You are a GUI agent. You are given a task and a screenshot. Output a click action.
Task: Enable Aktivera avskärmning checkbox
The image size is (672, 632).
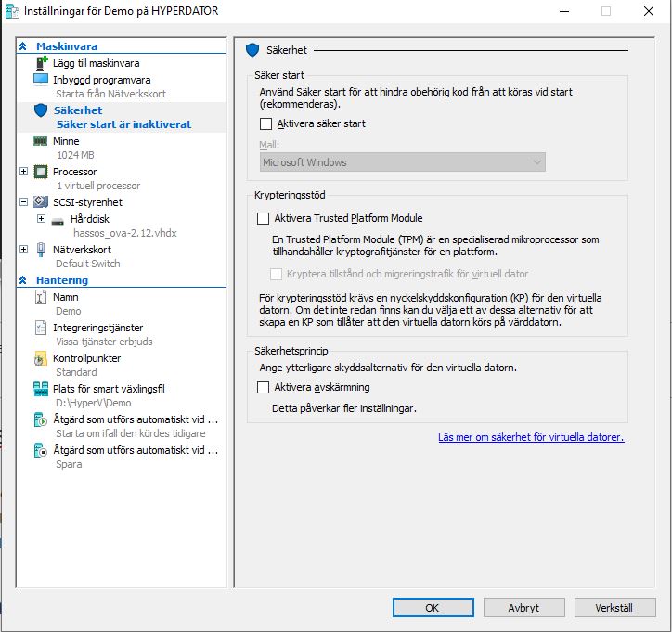(x=263, y=387)
